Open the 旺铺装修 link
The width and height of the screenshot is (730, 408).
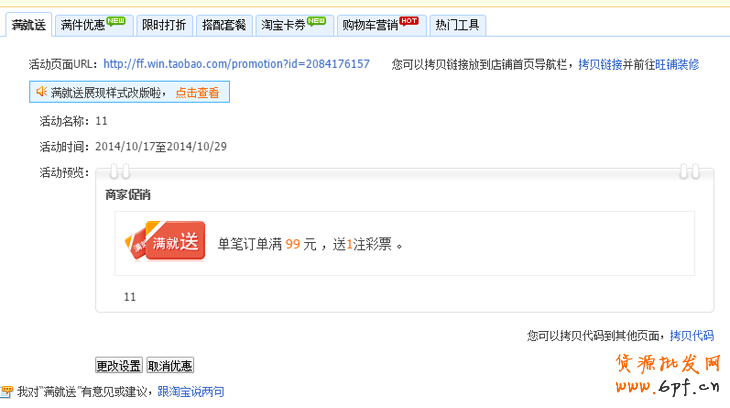tap(676, 64)
